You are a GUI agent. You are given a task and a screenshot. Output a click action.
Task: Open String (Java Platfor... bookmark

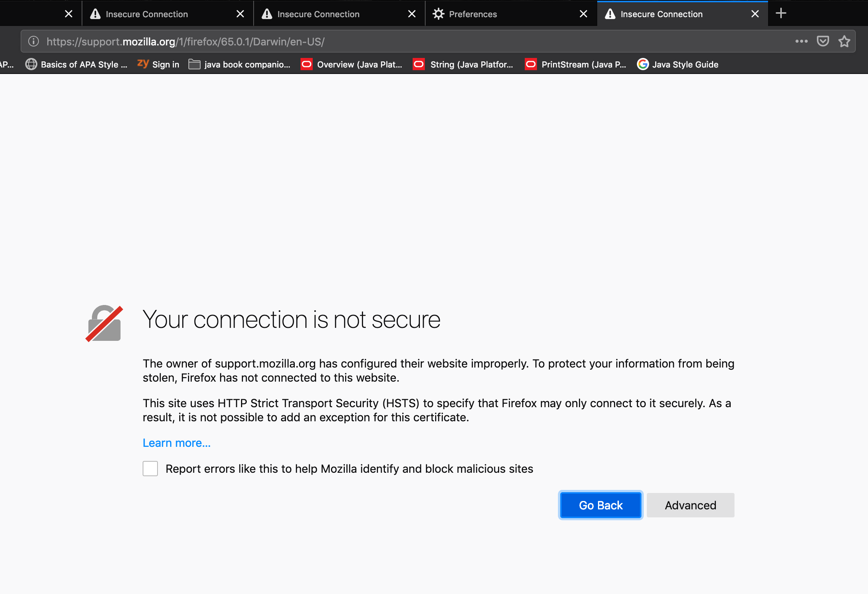pos(463,64)
